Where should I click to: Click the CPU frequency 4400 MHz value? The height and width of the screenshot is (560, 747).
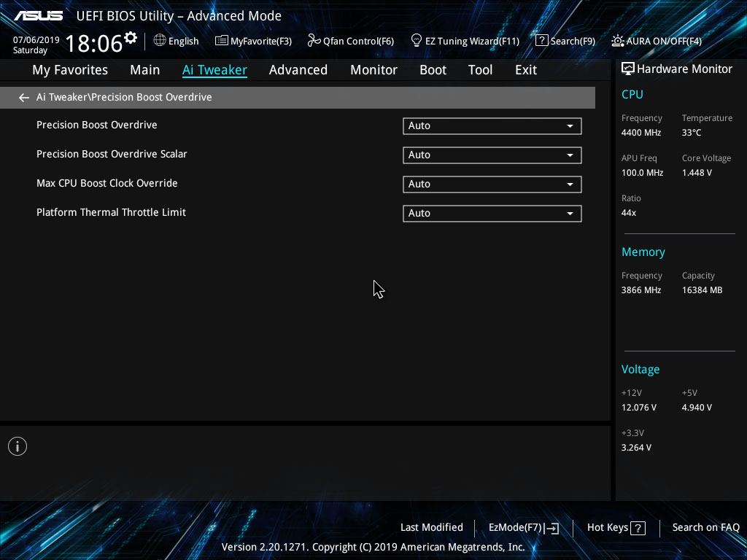pyautogui.click(x=641, y=133)
